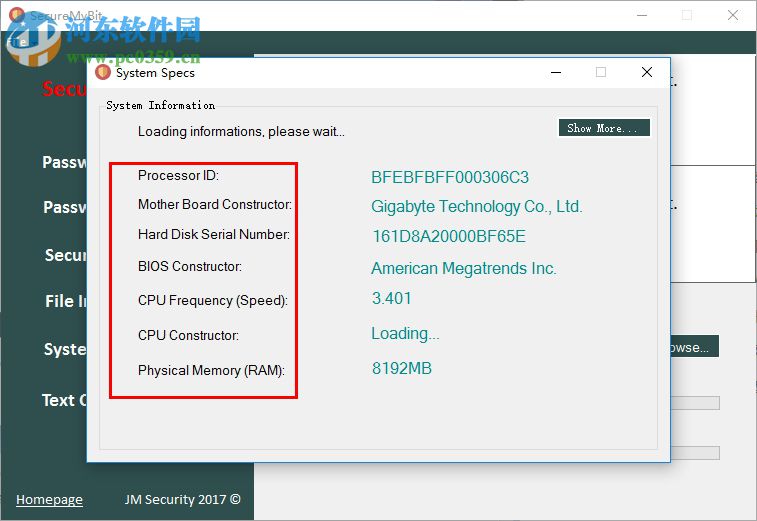Minimize the System Specs window

coord(556,72)
